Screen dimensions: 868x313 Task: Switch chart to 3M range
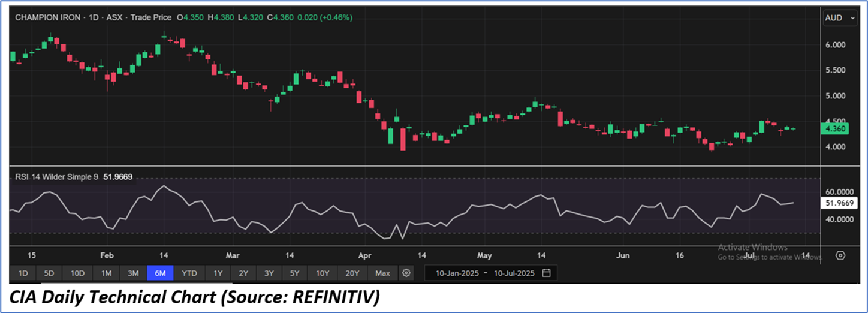(133, 273)
